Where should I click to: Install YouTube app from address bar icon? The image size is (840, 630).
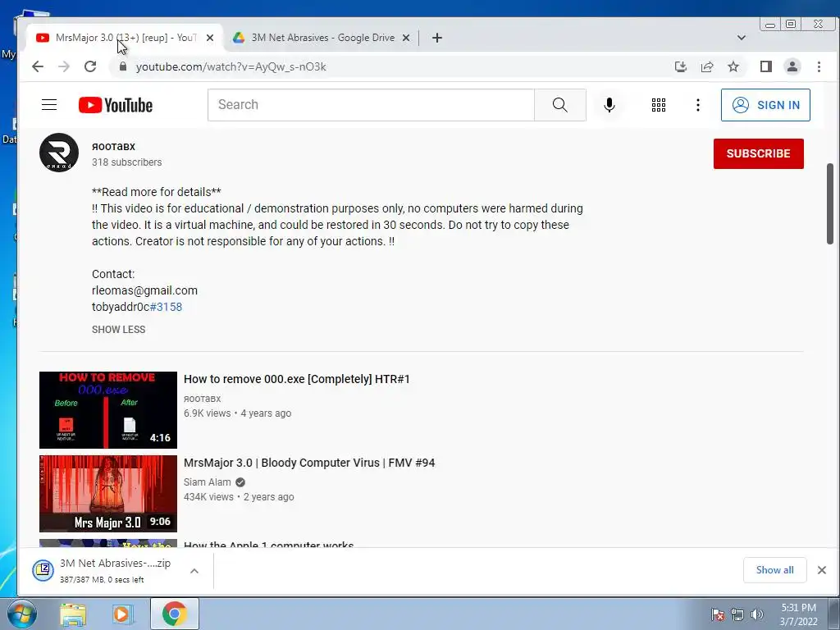pos(680,66)
